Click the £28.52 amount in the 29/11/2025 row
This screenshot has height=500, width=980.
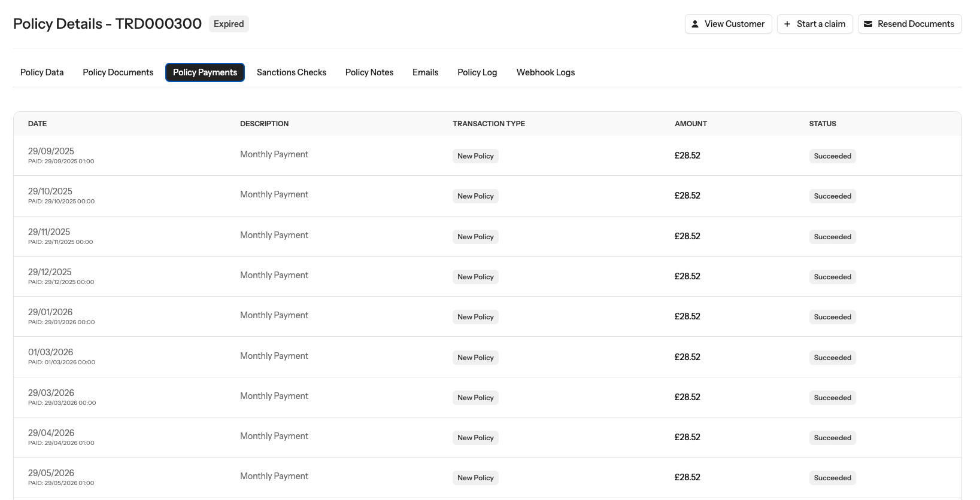[x=687, y=236]
